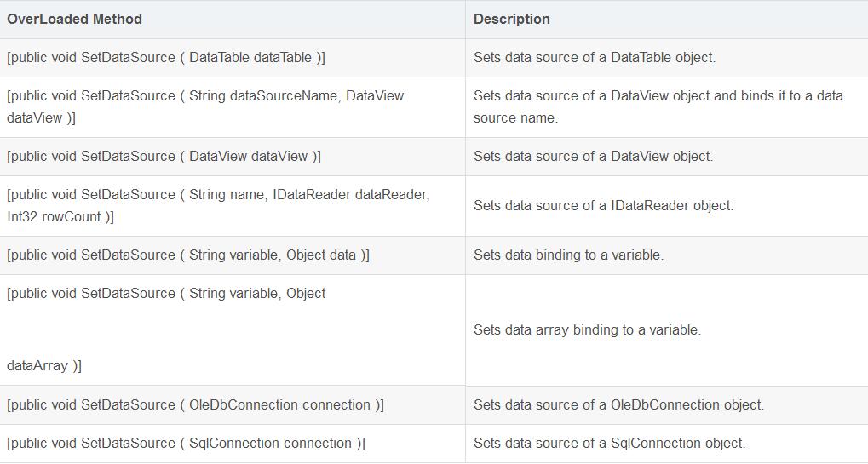Image resolution: width=868 pixels, height=464 pixels.
Task: Click 'Sets data source of a DataView object.' text
Action: pos(593,157)
